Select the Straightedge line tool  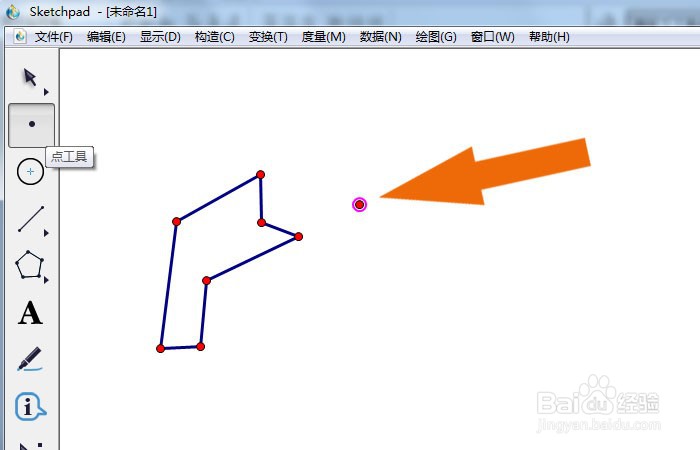click(31, 219)
